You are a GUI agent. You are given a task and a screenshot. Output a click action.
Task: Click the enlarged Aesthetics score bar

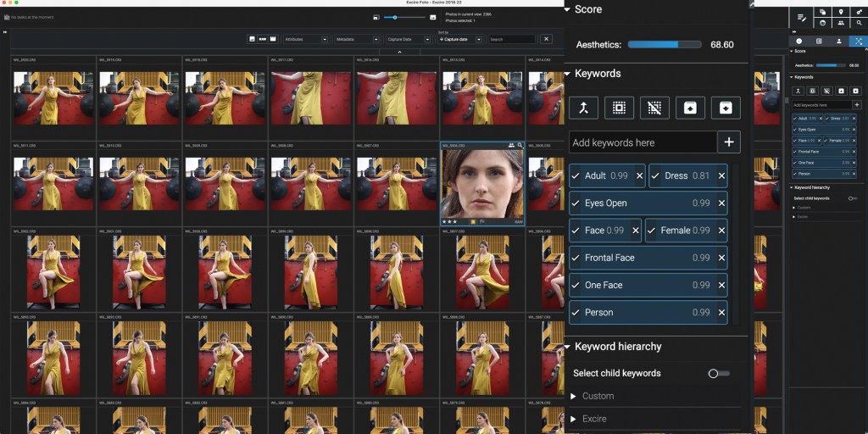(x=665, y=45)
